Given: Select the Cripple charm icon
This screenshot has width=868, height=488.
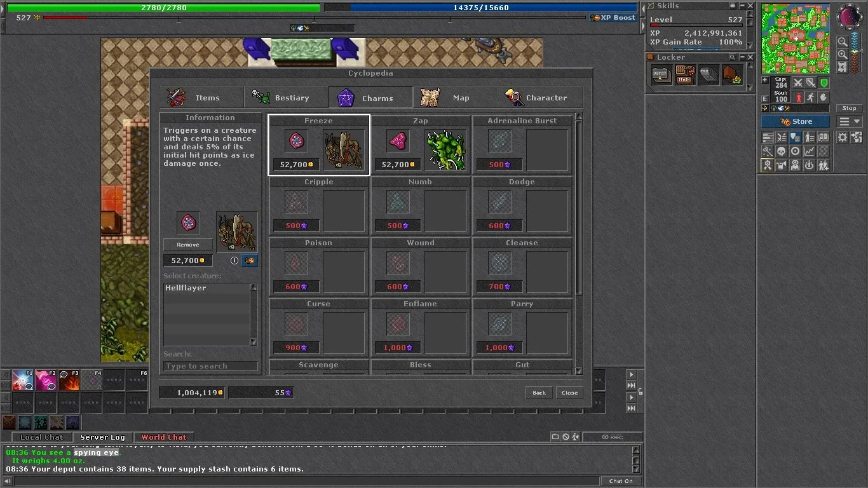Looking at the screenshot, I should 295,202.
